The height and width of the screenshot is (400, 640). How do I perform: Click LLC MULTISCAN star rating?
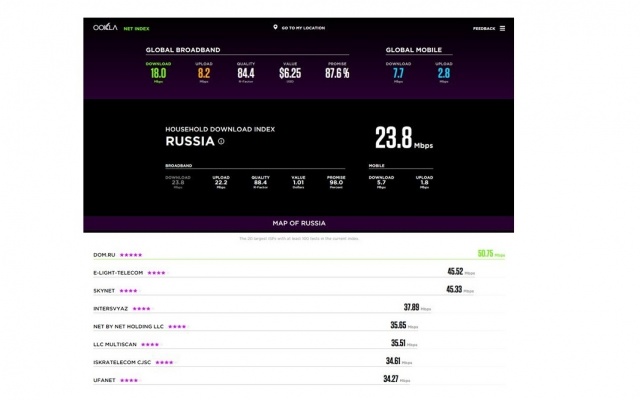pyautogui.click(x=150, y=345)
